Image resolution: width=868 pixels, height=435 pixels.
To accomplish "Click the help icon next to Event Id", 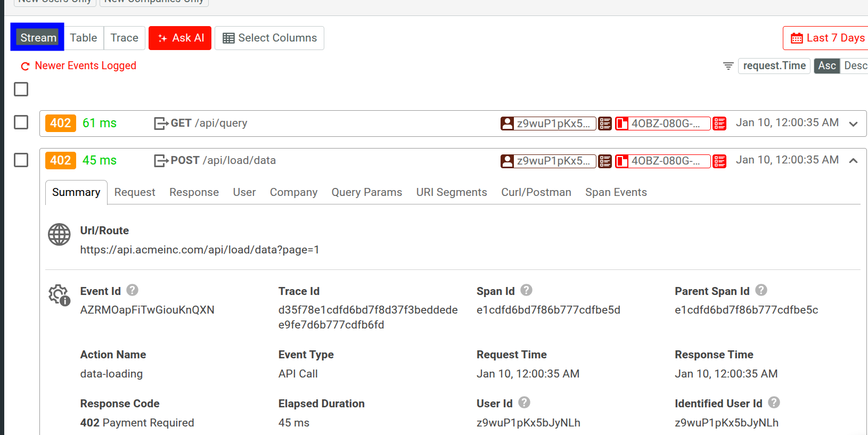I will pos(133,290).
